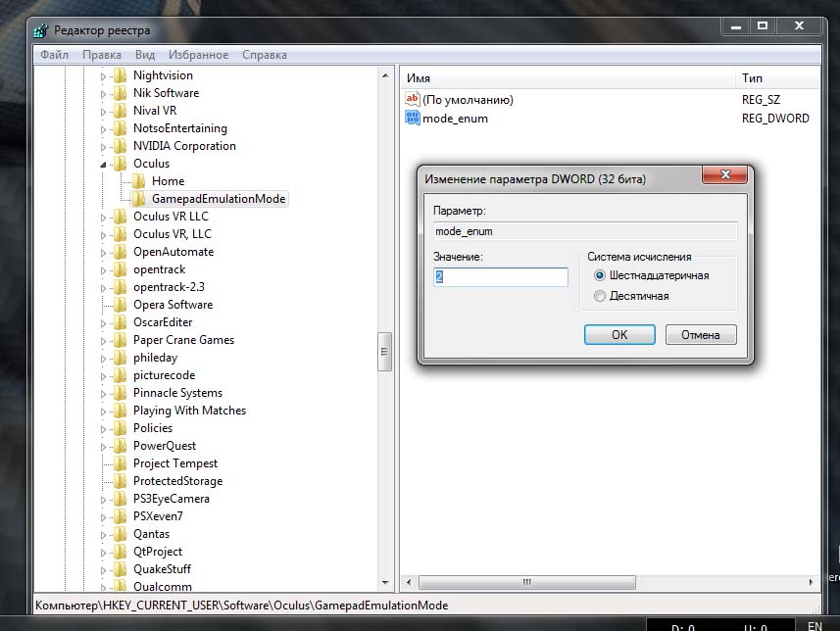The width and height of the screenshot is (840, 631).
Task: Click the Параметр name field
Action: pyautogui.click(x=585, y=231)
